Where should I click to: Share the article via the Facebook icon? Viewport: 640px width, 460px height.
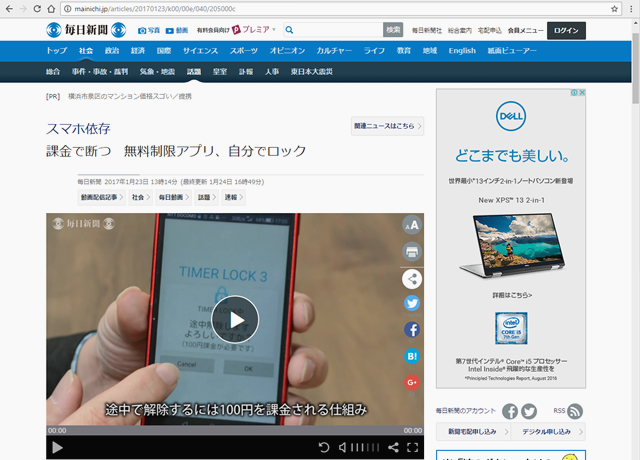pos(411,329)
